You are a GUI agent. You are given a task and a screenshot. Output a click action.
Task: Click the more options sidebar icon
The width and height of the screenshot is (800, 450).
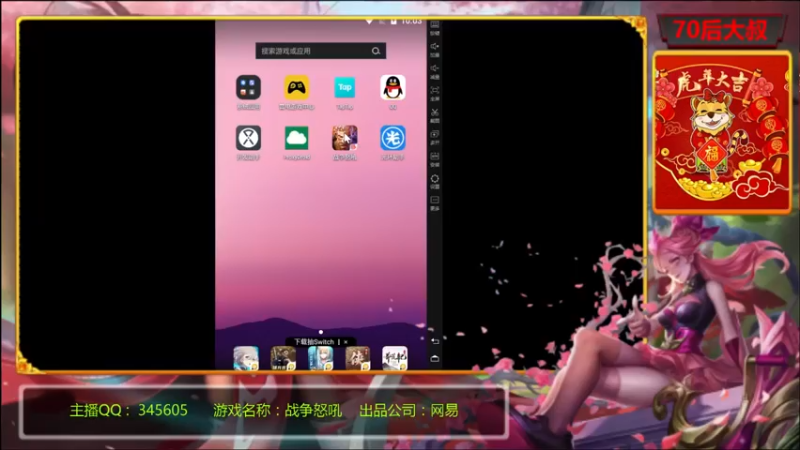435,203
